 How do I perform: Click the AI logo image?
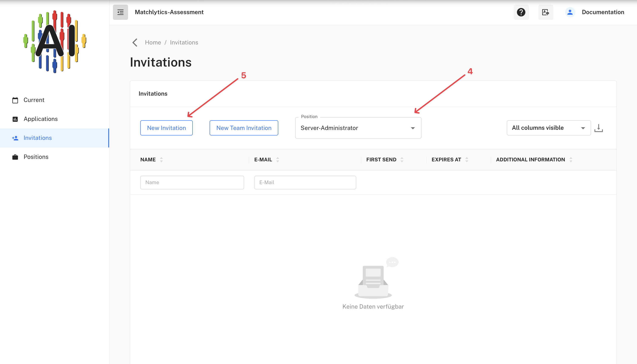coord(55,42)
